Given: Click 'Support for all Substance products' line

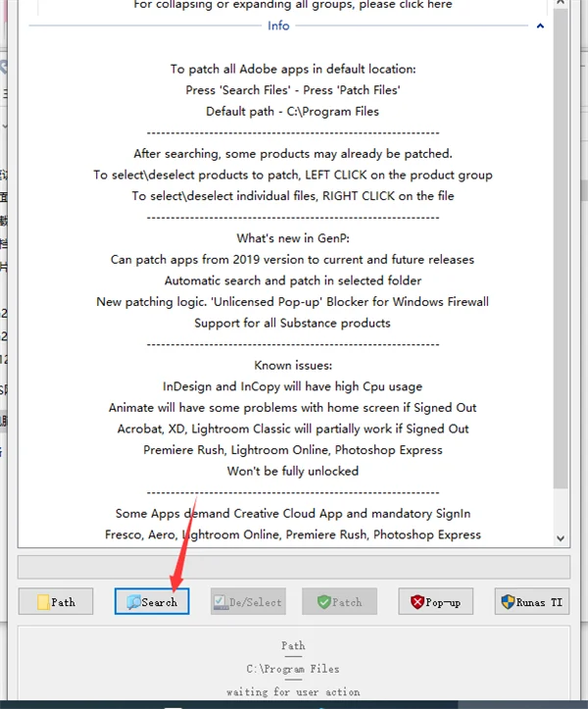Looking at the screenshot, I should [x=292, y=324].
